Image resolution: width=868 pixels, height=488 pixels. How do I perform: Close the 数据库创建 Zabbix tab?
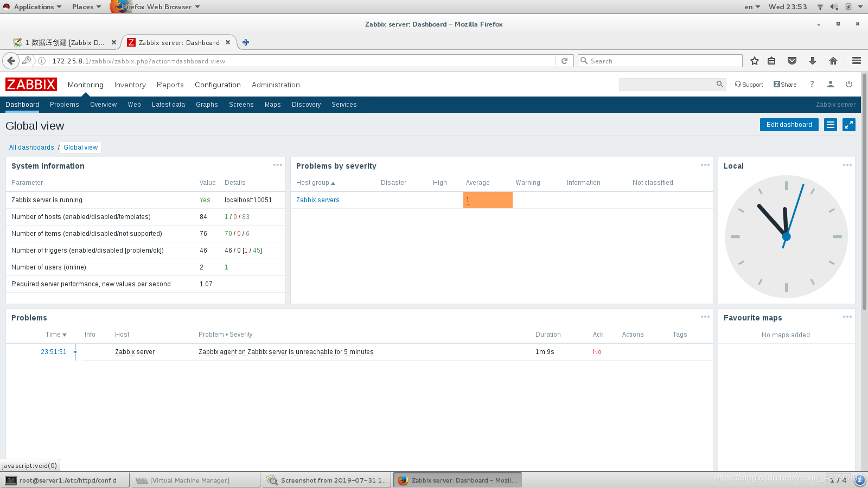pyautogui.click(x=114, y=42)
